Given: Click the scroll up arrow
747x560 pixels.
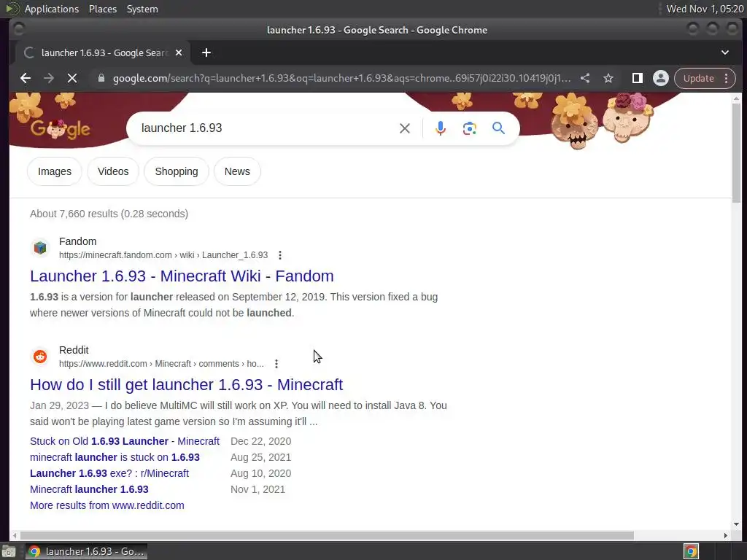Looking at the screenshot, I should pyautogui.click(x=737, y=98).
